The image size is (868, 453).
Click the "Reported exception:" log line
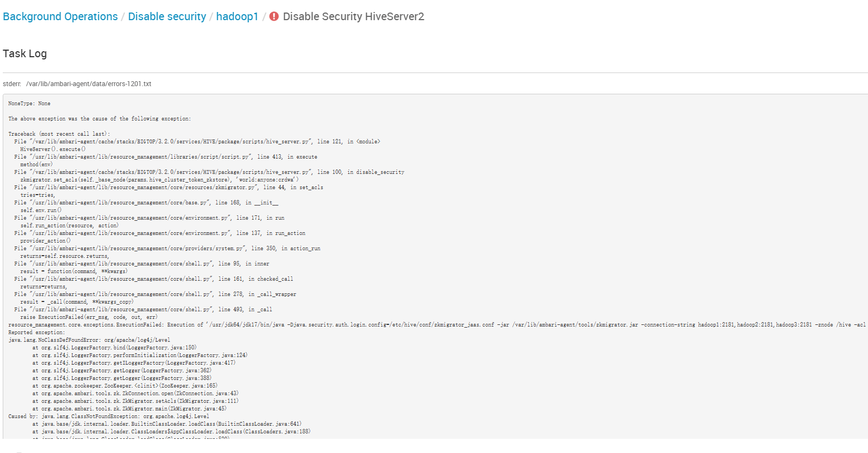(37, 333)
